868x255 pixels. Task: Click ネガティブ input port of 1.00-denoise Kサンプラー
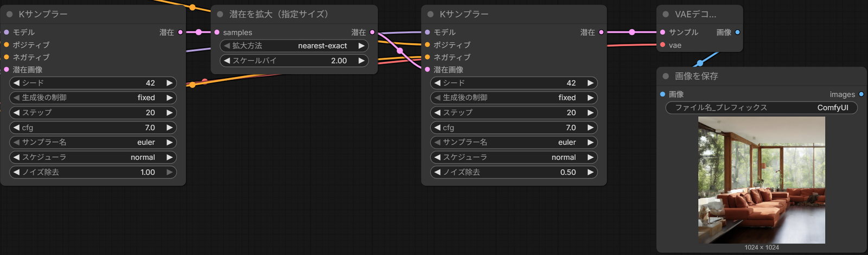pos(7,57)
